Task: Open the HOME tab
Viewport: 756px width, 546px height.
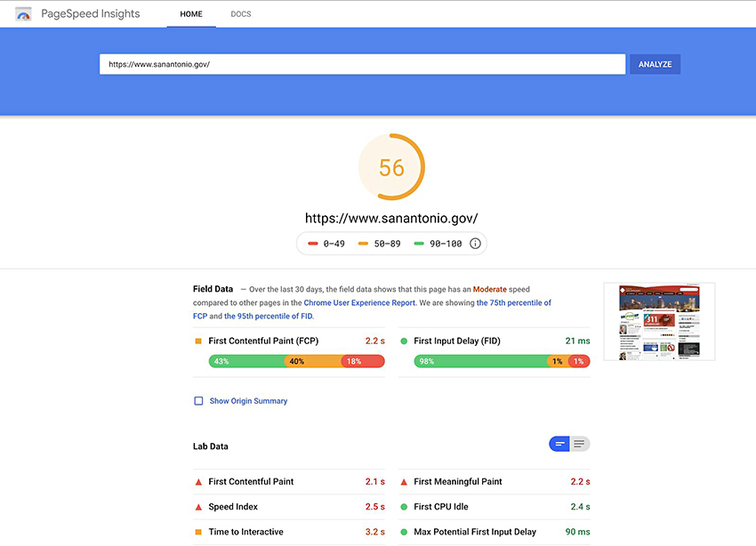Action: pos(191,14)
